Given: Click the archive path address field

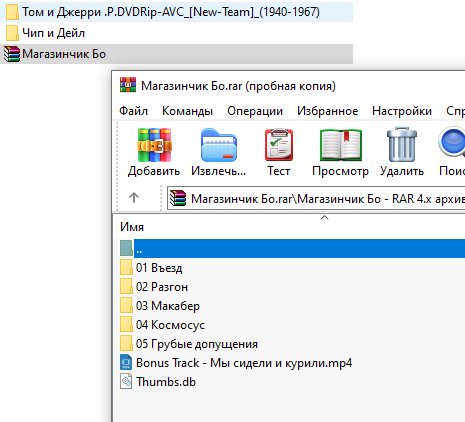Looking at the screenshot, I should tap(316, 199).
